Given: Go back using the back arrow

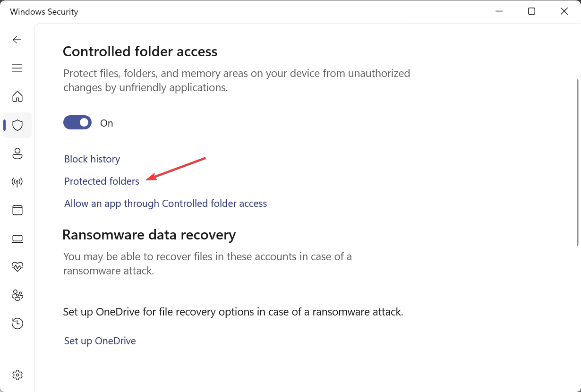Looking at the screenshot, I should 17,40.
